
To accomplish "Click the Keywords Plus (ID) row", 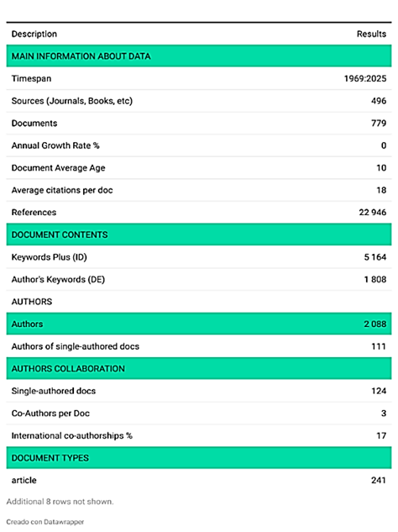I will tap(199, 257).
